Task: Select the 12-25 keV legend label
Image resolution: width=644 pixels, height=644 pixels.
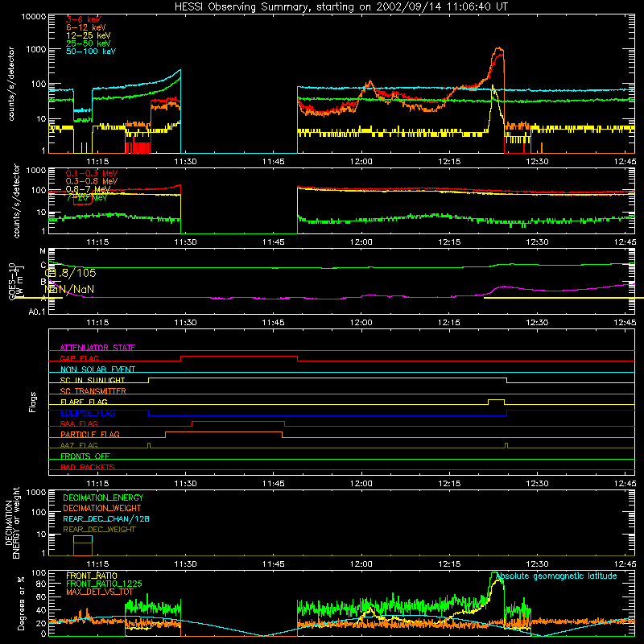Action: point(88,35)
